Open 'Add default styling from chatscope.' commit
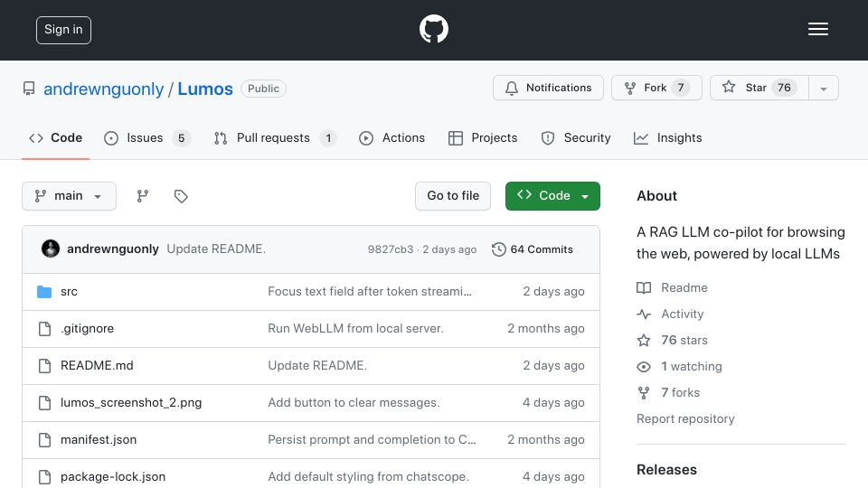The width and height of the screenshot is (868, 488). point(368,477)
